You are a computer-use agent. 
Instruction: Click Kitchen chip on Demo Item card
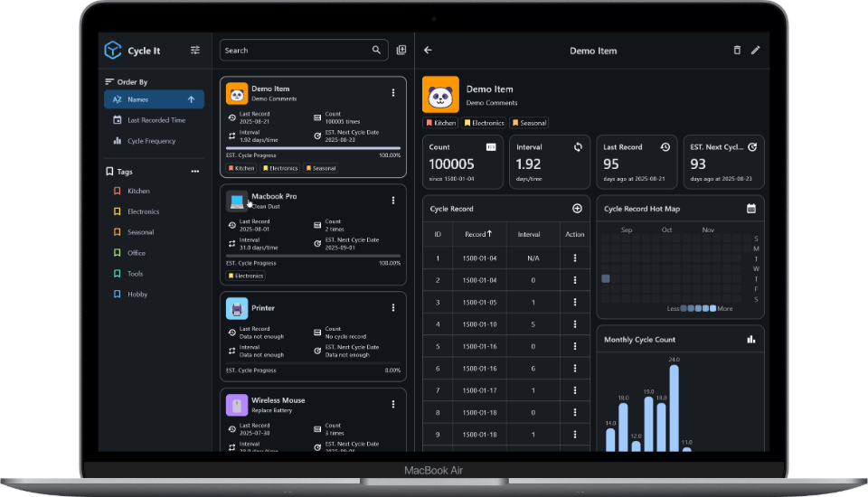tap(241, 168)
